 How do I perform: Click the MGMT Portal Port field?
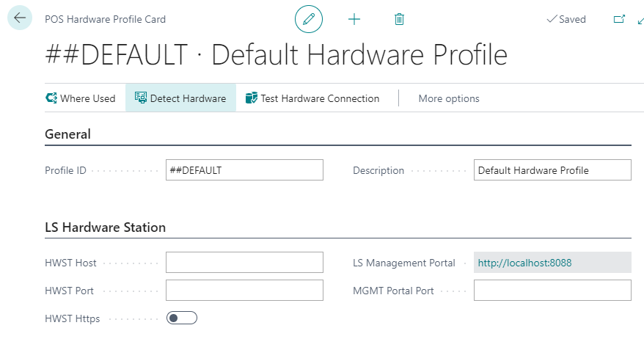[x=552, y=291]
